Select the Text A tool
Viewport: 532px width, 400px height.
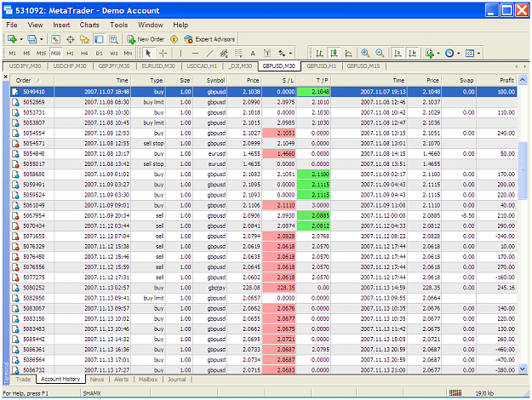point(253,54)
